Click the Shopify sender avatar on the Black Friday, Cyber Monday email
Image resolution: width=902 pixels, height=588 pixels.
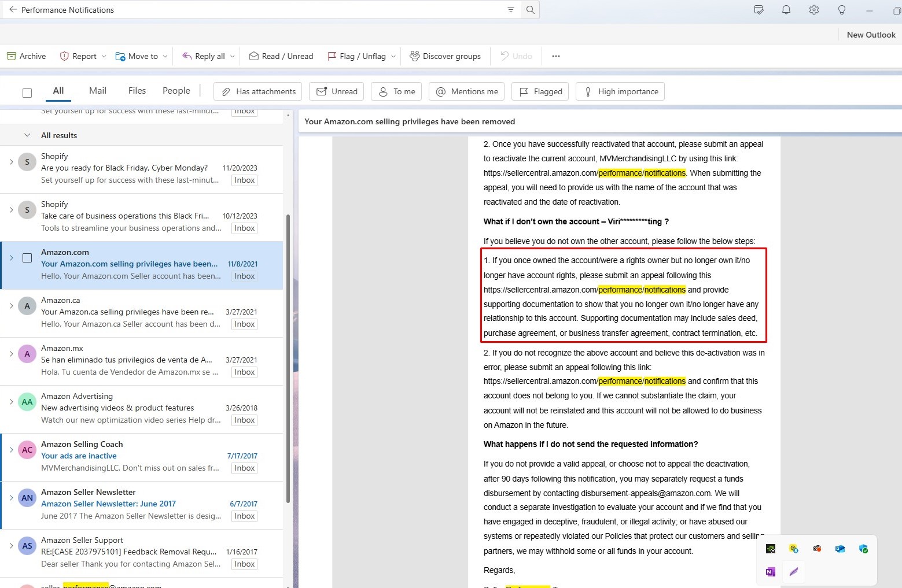27,162
